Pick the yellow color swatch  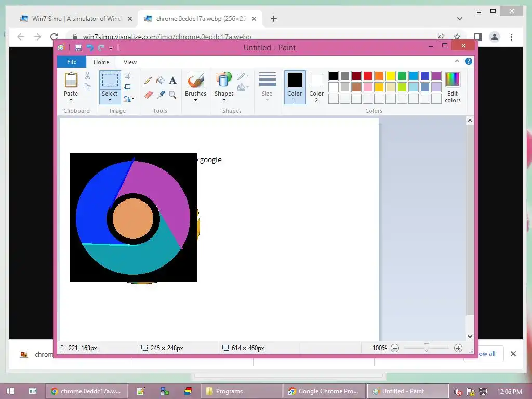(391, 76)
